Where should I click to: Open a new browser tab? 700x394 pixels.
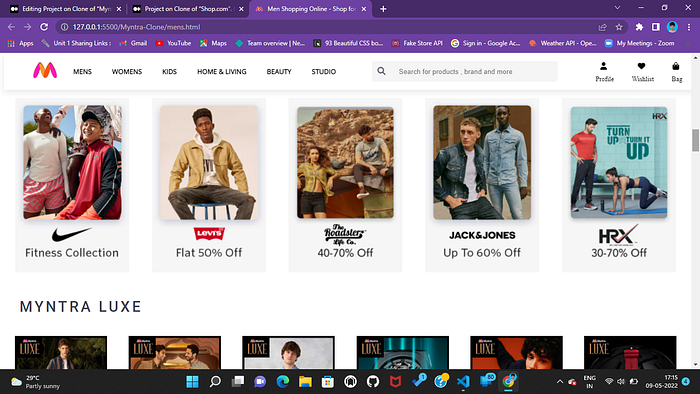[x=383, y=9]
